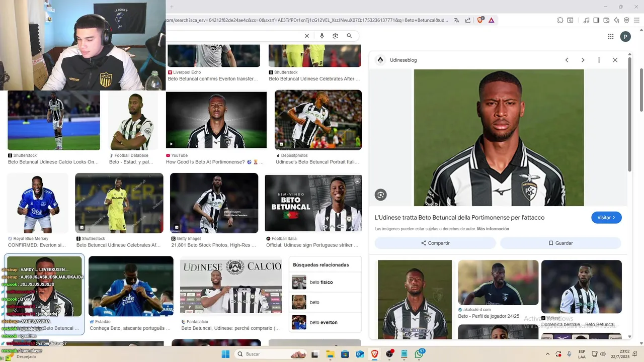Go to previous image in preview panel

click(567, 60)
